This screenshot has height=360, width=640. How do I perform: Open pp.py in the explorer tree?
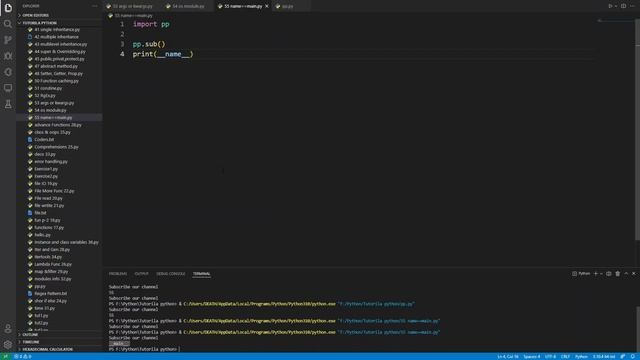click(59, 286)
